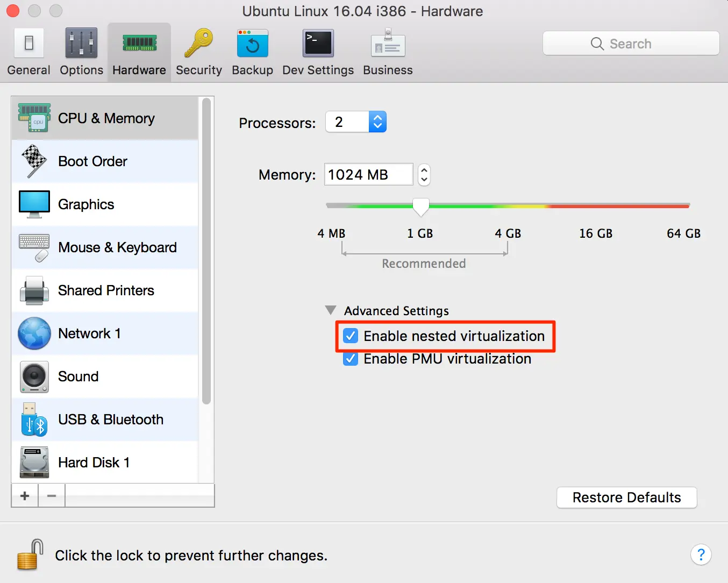The image size is (728, 583).
Task: Click the sidebar vertical scrollbar
Action: tap(206, 251)
